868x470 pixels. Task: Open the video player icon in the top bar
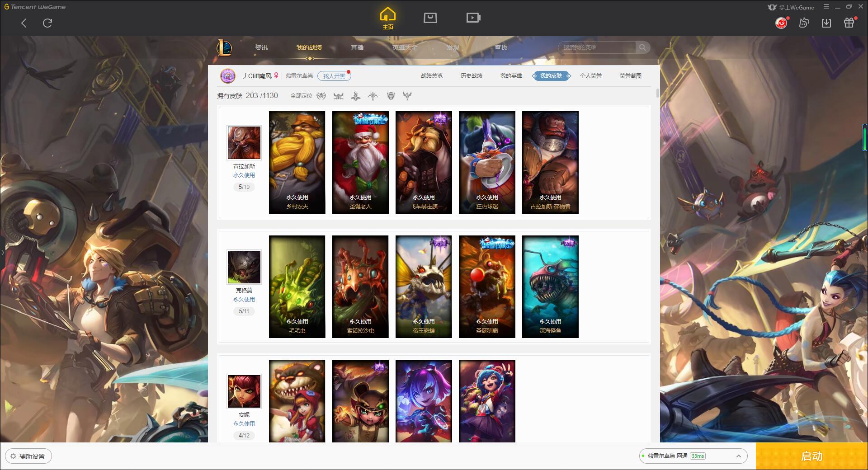(x=473, y=18)
